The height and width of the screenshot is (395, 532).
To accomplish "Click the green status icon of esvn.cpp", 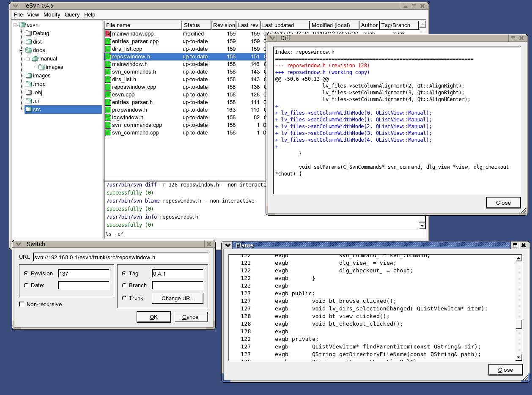I will coord(108,94).
